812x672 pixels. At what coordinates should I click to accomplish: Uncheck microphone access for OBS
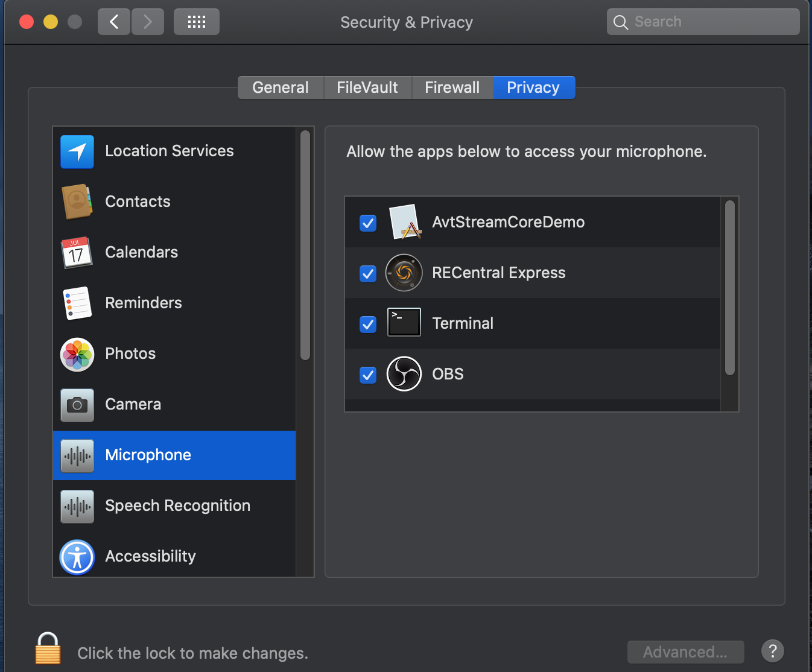point(367,375)
